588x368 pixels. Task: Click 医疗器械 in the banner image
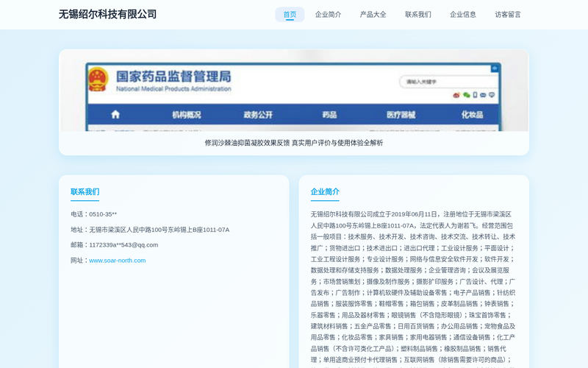tap(401, 115)
